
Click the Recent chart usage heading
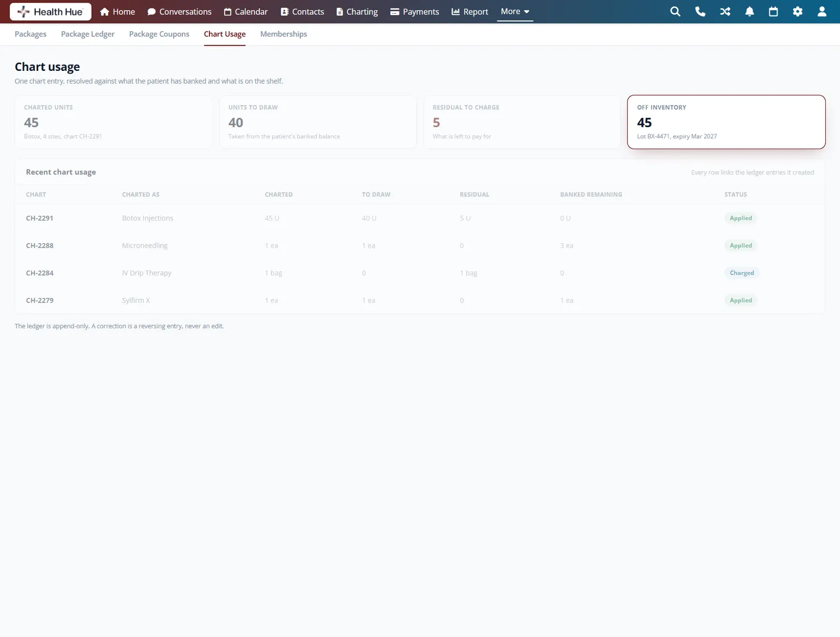[61, 172]
